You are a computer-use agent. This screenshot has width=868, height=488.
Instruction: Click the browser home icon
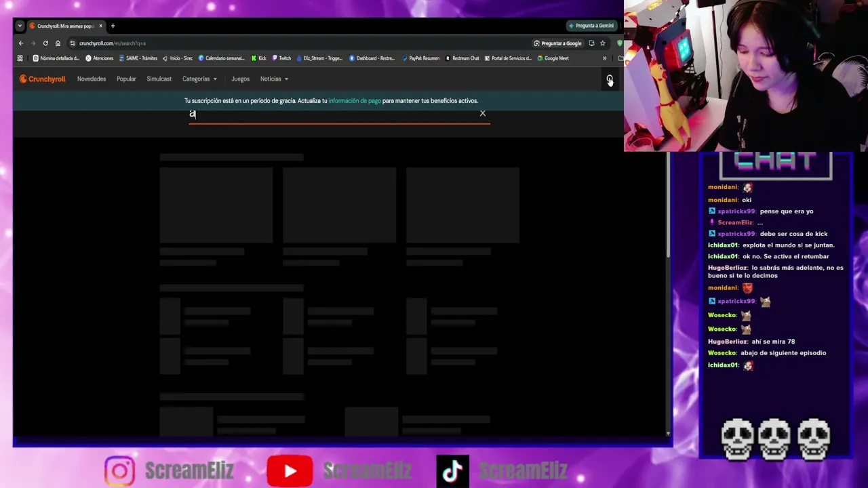click(58, 43)
